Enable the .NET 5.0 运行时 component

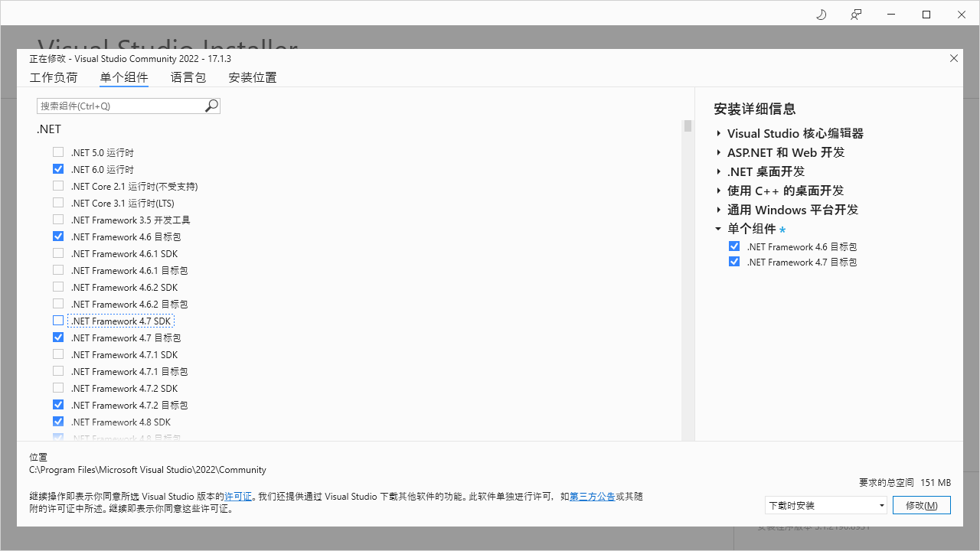(57, 152)
